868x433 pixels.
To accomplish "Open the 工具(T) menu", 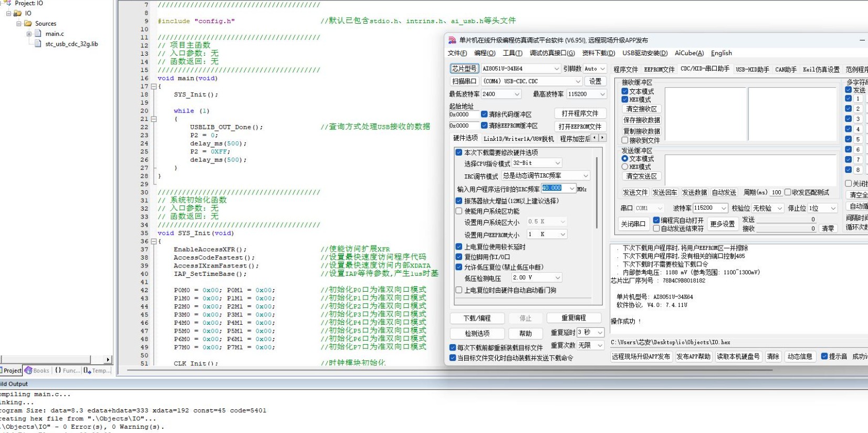I will [513, 53].
